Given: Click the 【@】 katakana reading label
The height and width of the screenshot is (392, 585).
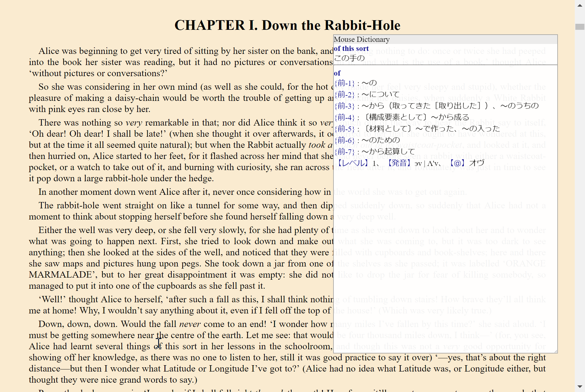Looking at the screenshot, I should (x=457, y=163).
